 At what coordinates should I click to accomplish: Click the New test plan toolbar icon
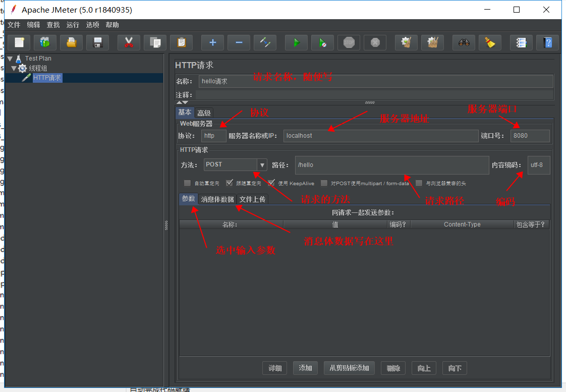tap(19, 42)
